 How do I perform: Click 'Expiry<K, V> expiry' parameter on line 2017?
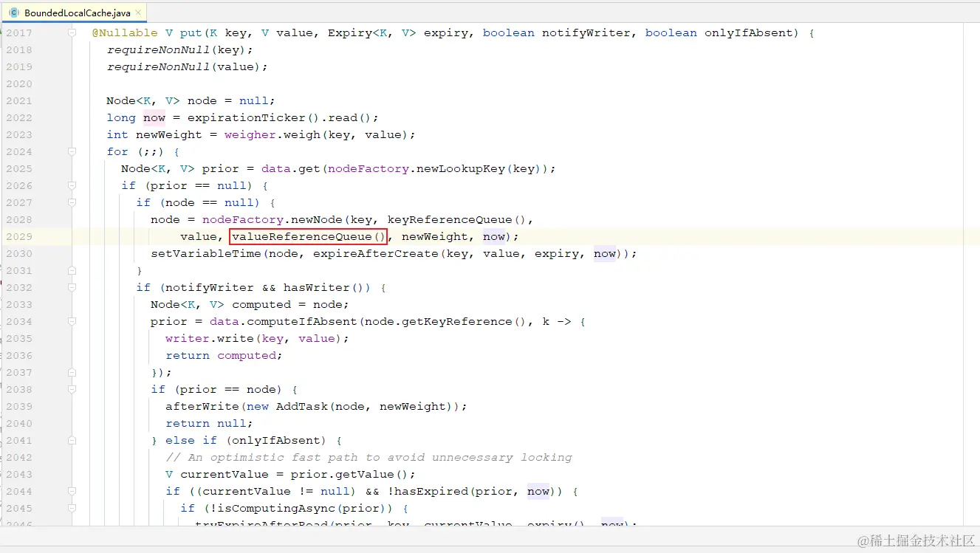pyautogui.click(x=398, y=32)
